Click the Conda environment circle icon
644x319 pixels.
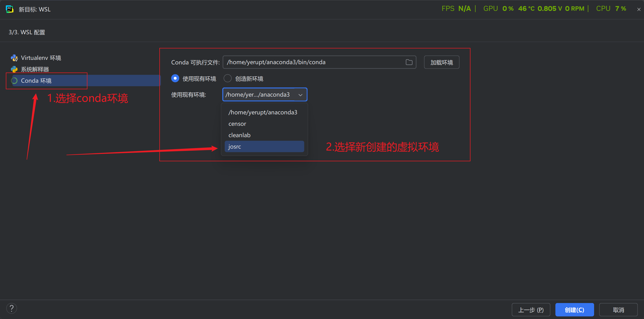click(14, 81)
